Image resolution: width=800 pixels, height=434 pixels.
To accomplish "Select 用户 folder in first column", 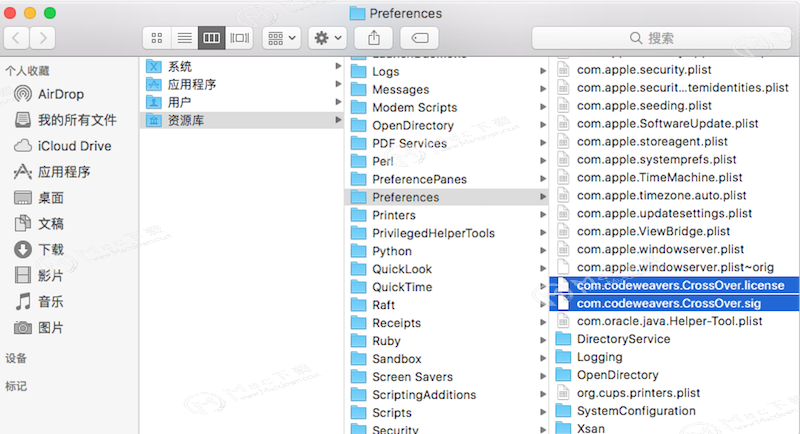I will pyautogui.click(x=242, y=102).
